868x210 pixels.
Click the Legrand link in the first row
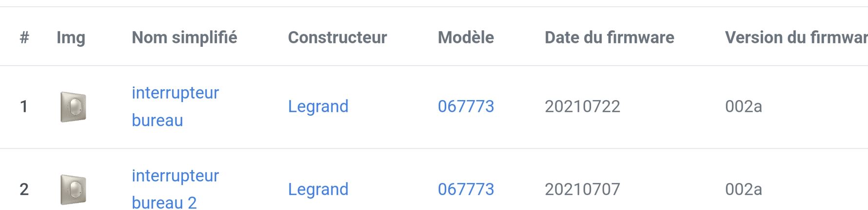point(318,106)
